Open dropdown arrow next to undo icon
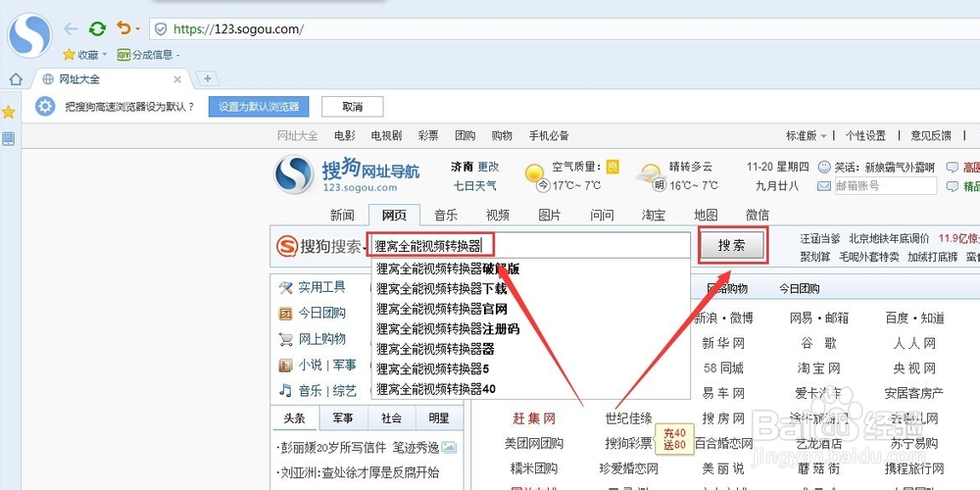Screen dimensions: 980x490 click(x=137, y=29)
